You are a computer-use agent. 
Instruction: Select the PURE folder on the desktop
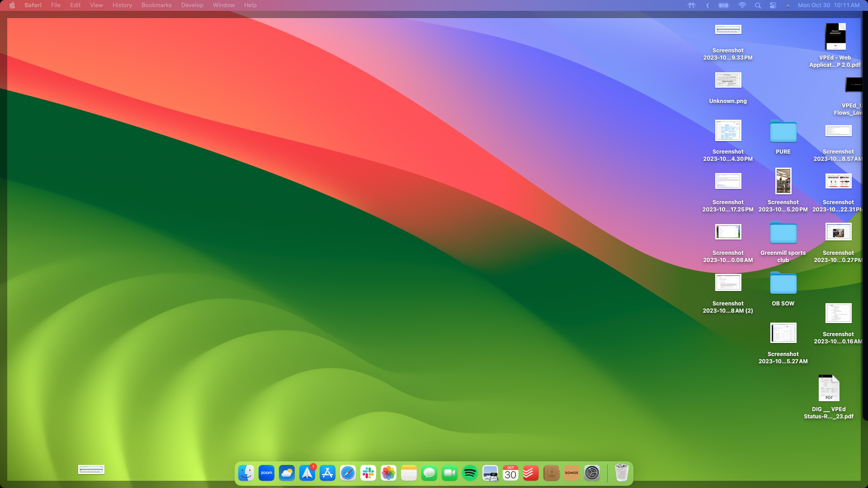(x=783, y=132)
